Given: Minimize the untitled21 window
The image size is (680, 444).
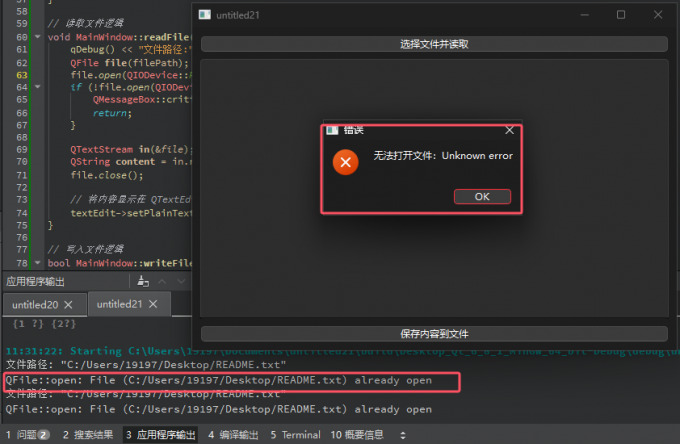Looking at the screenshot, I should pyautogui.click(x=585, y=15).
